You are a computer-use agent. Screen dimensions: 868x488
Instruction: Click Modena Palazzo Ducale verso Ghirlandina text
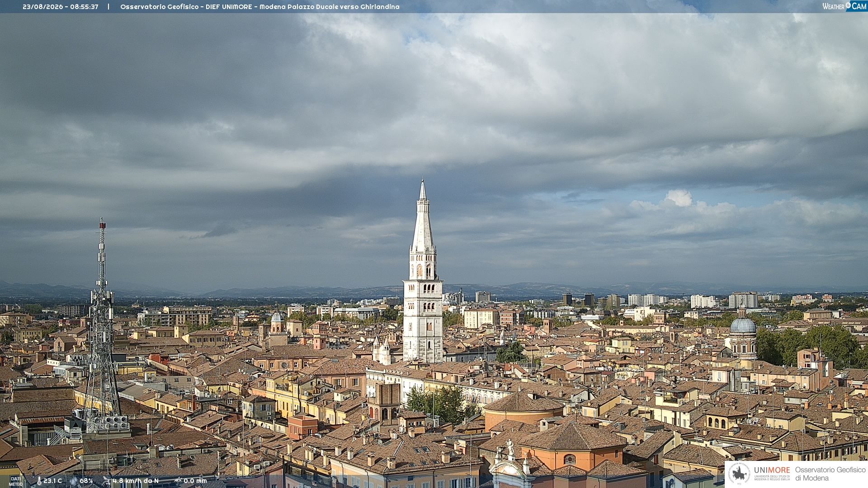(x=329, y=7)
